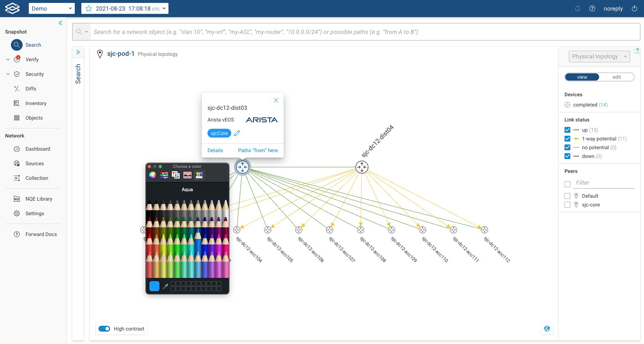Switch to the color wheel picker tab
This screenshot has width=644, height=344.
point(152,175)
